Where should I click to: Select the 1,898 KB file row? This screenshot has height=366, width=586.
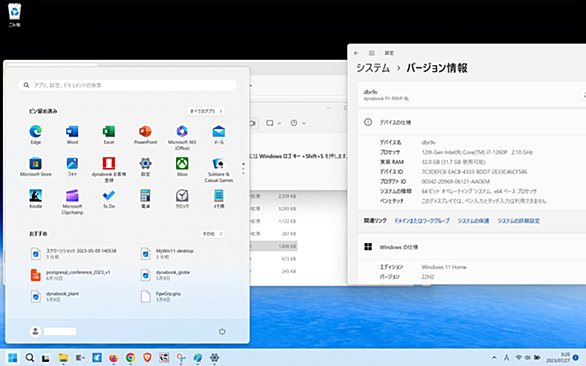tap(274, 246)
